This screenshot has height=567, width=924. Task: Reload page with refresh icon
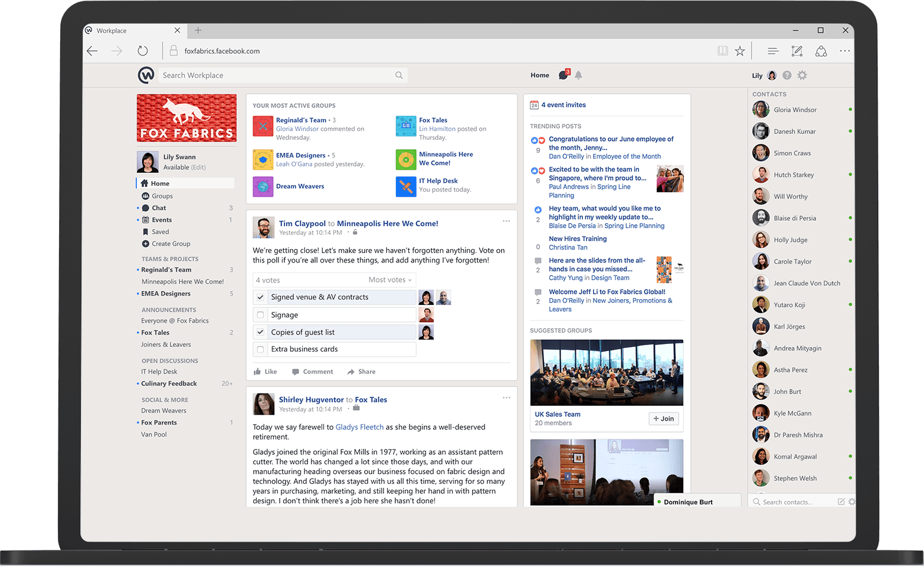pyautogui.click(x=142, y=51)
